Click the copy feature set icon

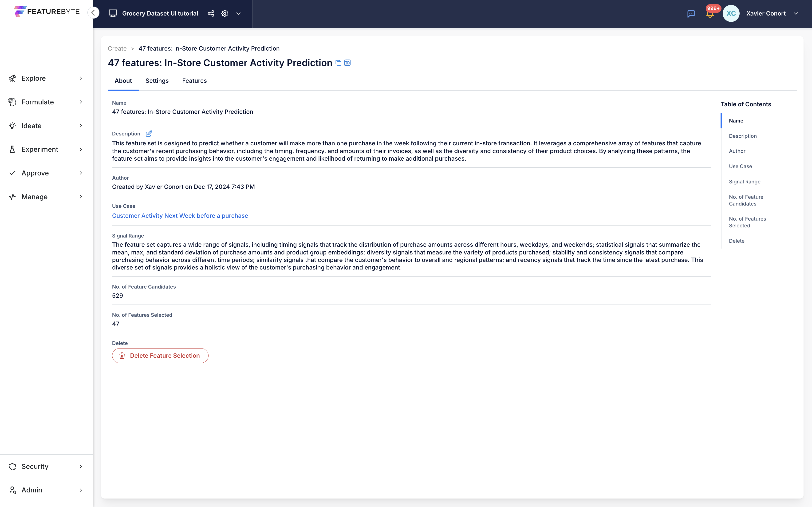[x=338, y=63]
